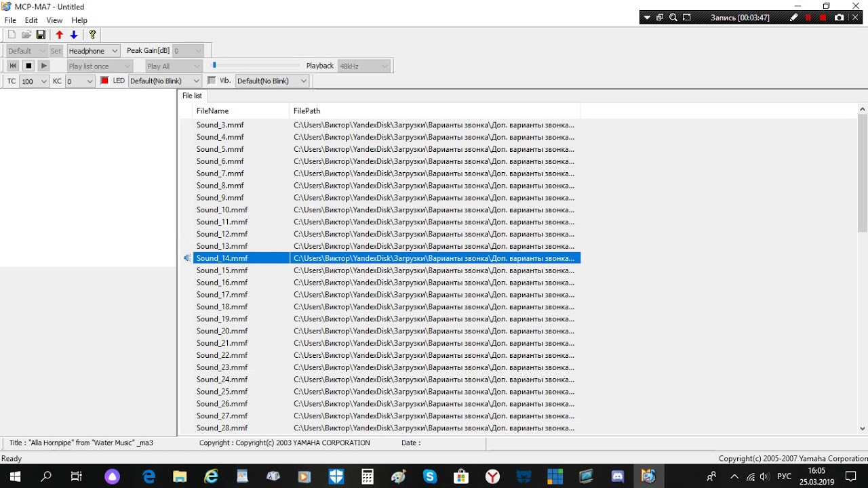Take a screenshot with the camera icon

point(840,18)
